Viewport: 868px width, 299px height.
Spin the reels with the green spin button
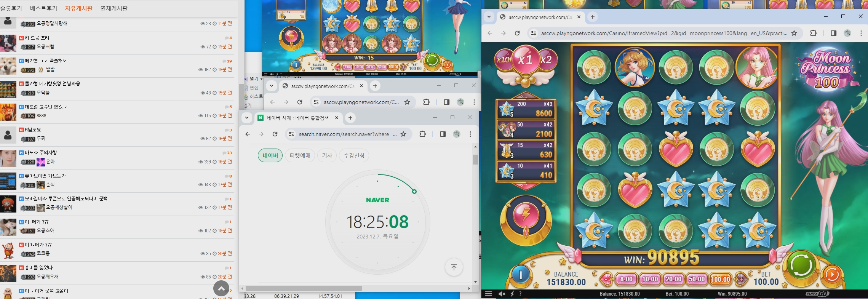(x=801, y=265)
